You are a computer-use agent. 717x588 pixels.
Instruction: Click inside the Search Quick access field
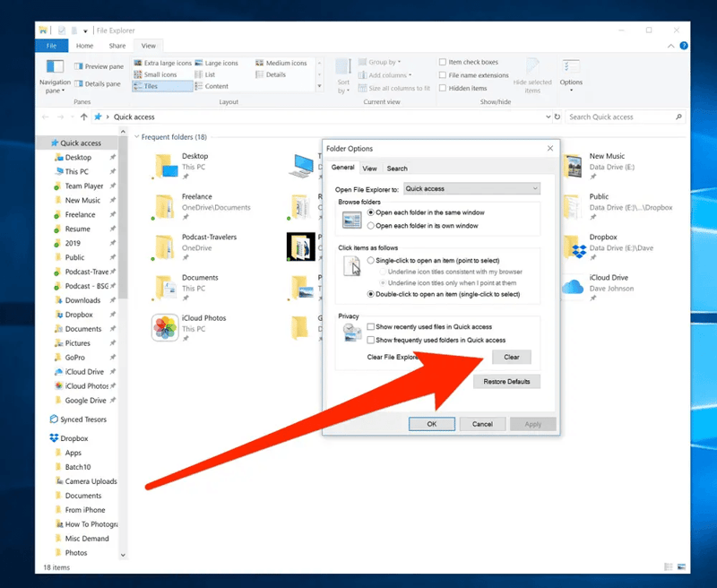click(x=627, y=116)
